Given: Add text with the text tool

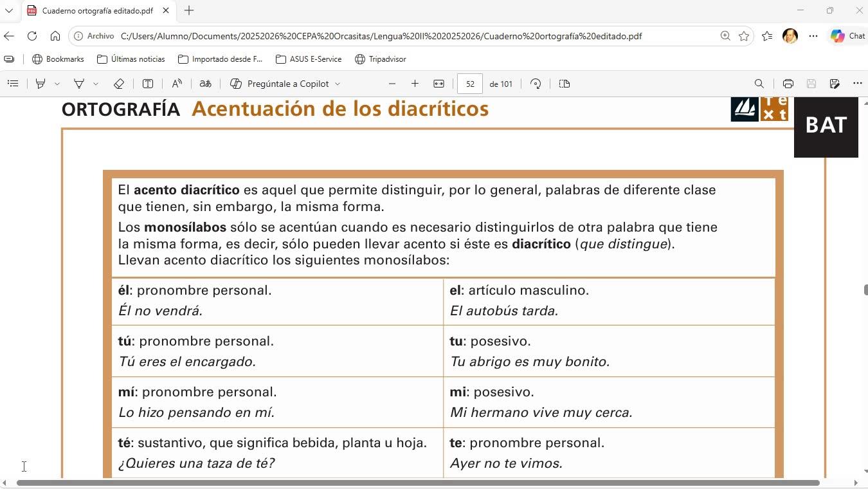Looking at the screenshot, I should click(147, 84).
